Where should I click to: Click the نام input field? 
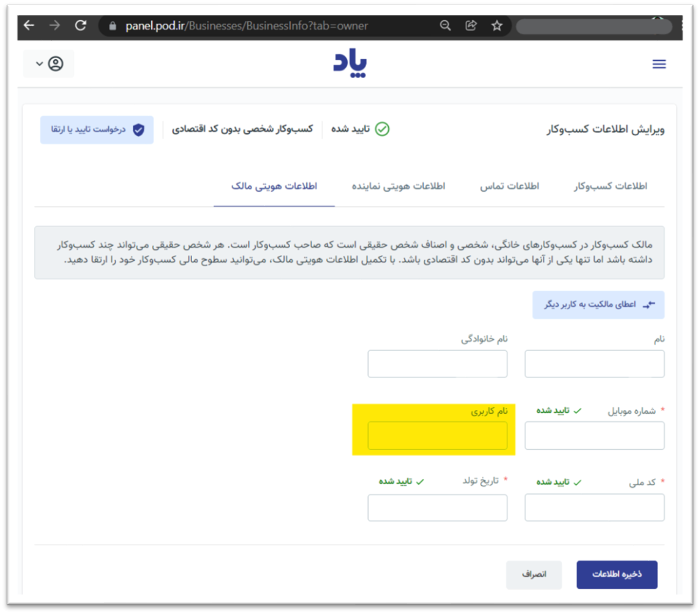click(594, 364)
